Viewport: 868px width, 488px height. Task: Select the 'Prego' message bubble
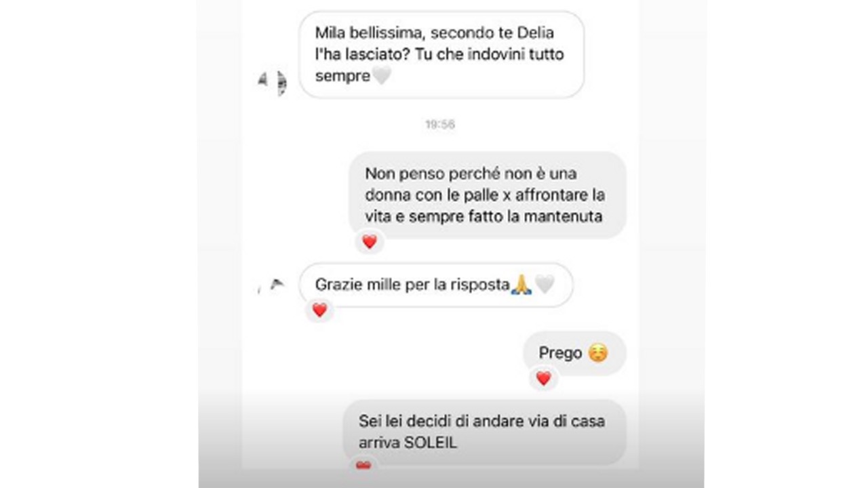tap(574, 353)
